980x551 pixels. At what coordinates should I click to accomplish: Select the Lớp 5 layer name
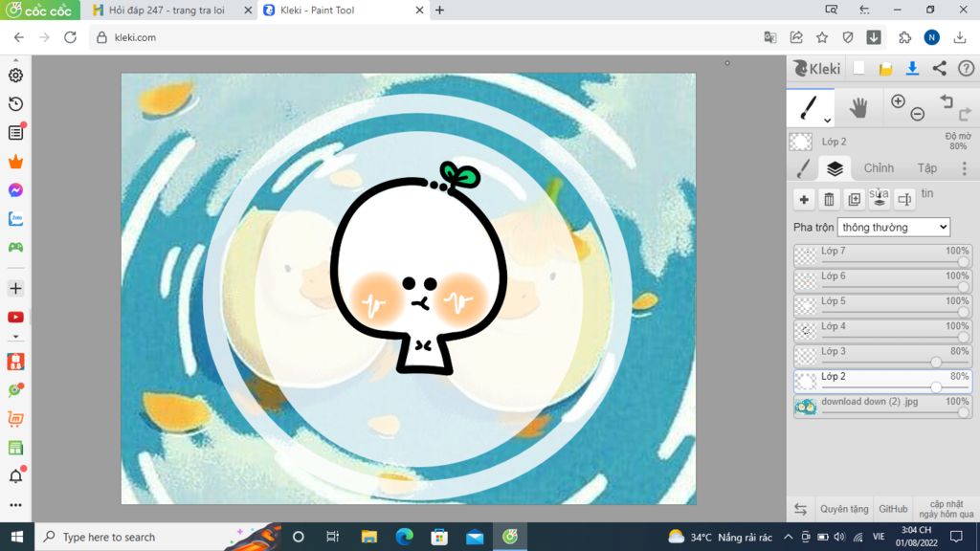(834, 301)
